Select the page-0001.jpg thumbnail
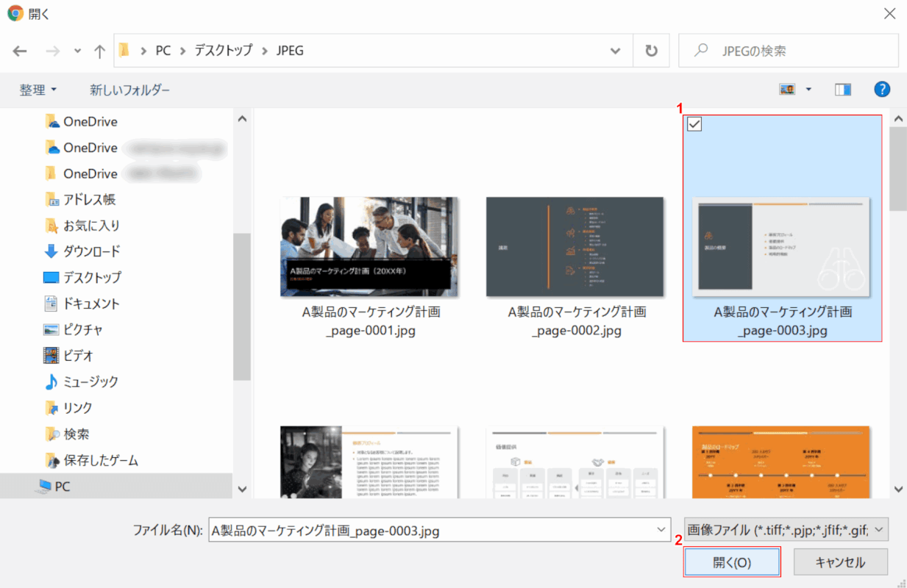 click(x=371, y=247)
